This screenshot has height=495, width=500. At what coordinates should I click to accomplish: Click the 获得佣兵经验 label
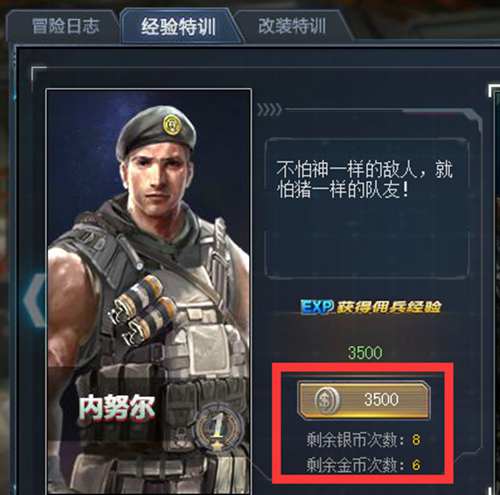[x=389, y=307]
